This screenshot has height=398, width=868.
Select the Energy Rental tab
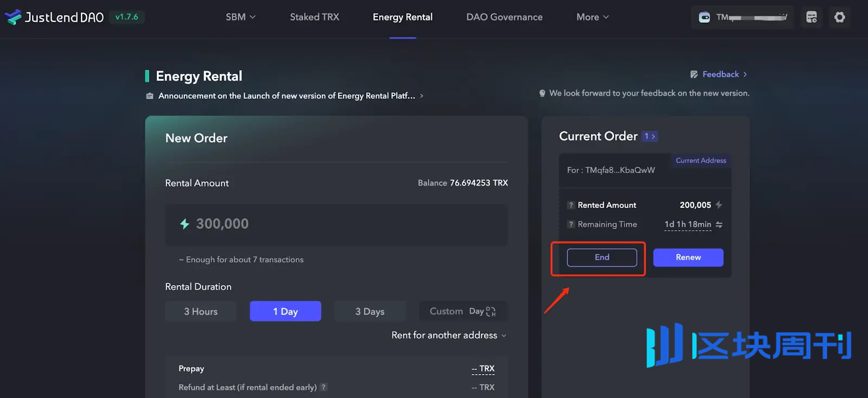(x=403, y=17)
